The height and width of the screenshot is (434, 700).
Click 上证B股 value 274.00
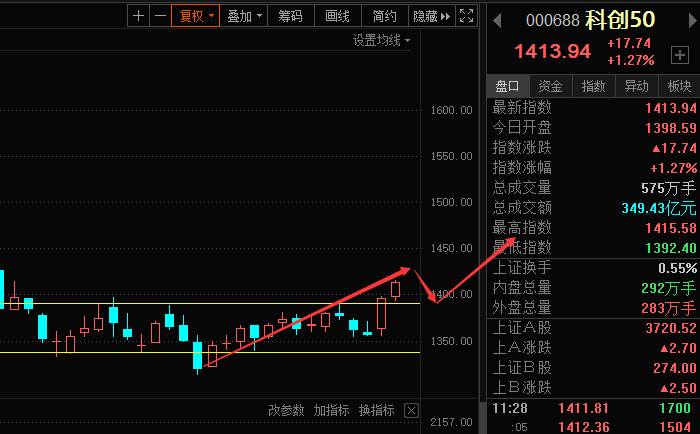pyautogui.click(x=675, y=368)
